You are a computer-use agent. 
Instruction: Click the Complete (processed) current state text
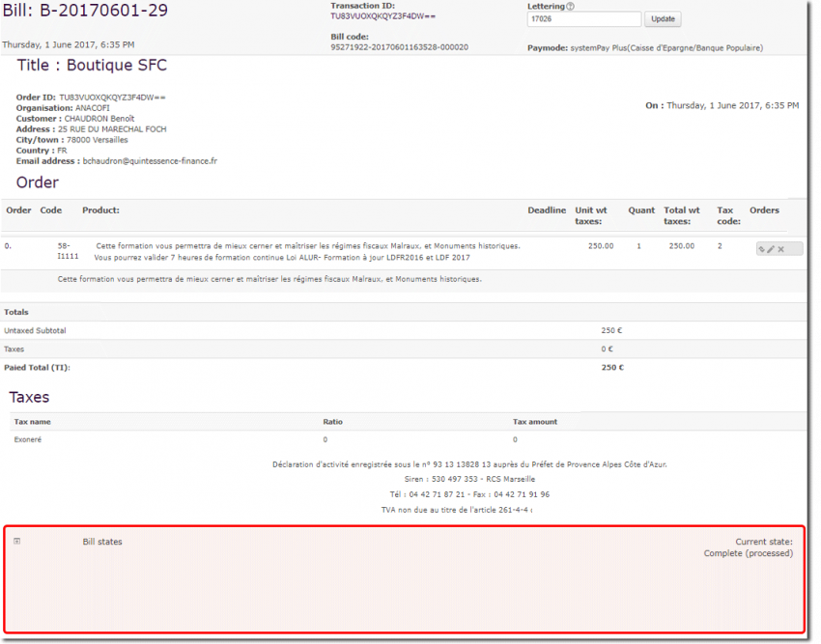pyautogui.click(x=748, y=553)
